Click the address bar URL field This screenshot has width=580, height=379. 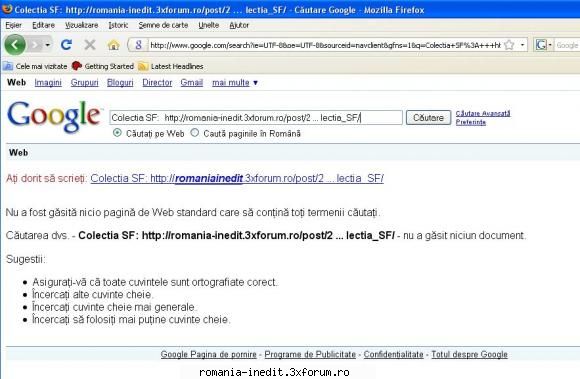[325, 45]
